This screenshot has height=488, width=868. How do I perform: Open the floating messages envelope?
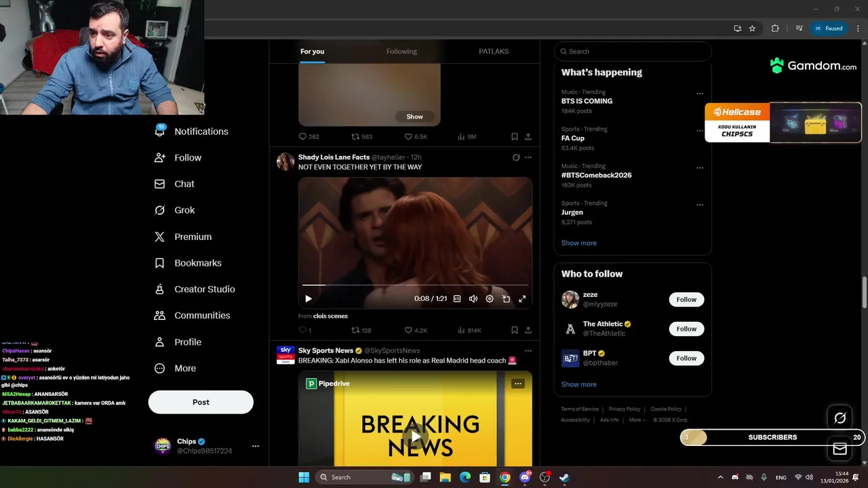pos(840,449)
